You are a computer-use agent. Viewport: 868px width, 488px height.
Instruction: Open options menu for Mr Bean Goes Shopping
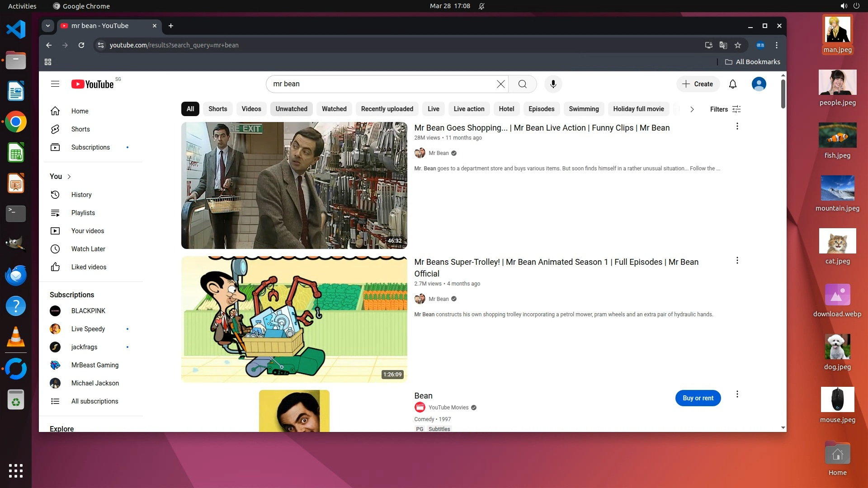click(x=737, y=127)
